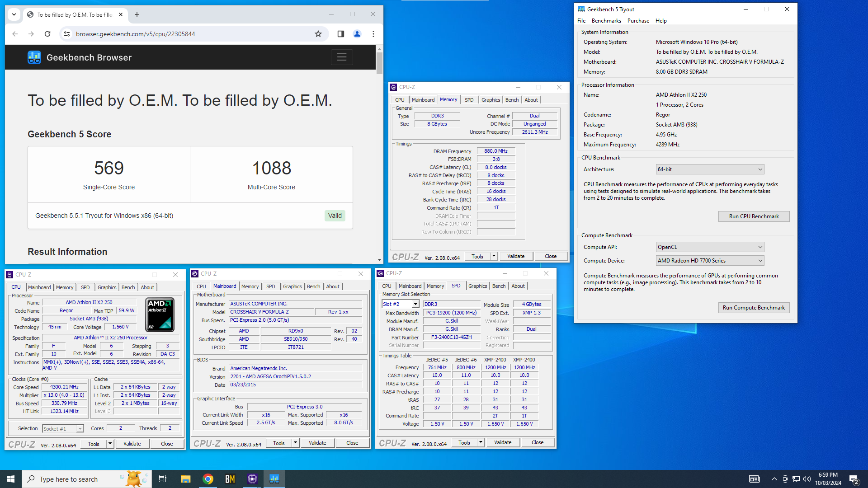Screen dimensions: 868x488
Task: Click Validate in CPU tab window
Action: click(132, 444)
